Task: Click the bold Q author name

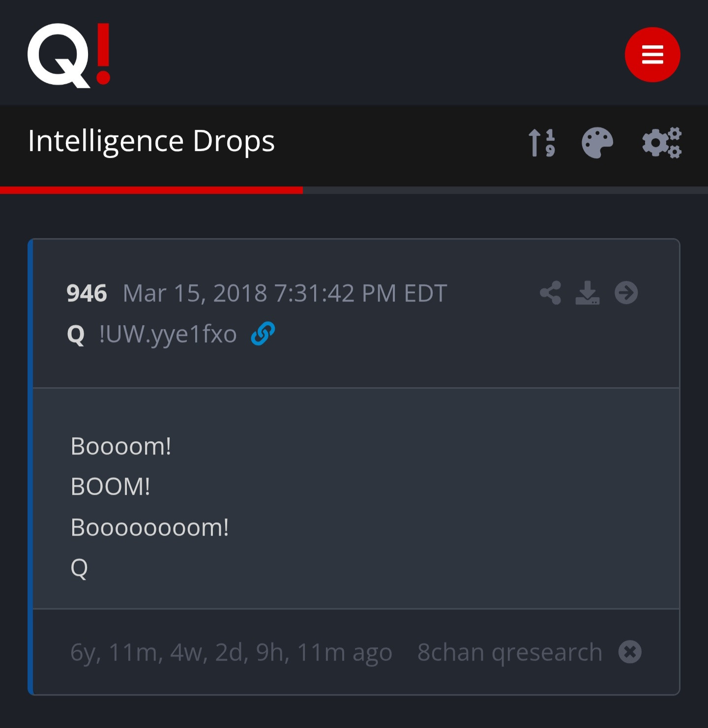Action: 76,335
